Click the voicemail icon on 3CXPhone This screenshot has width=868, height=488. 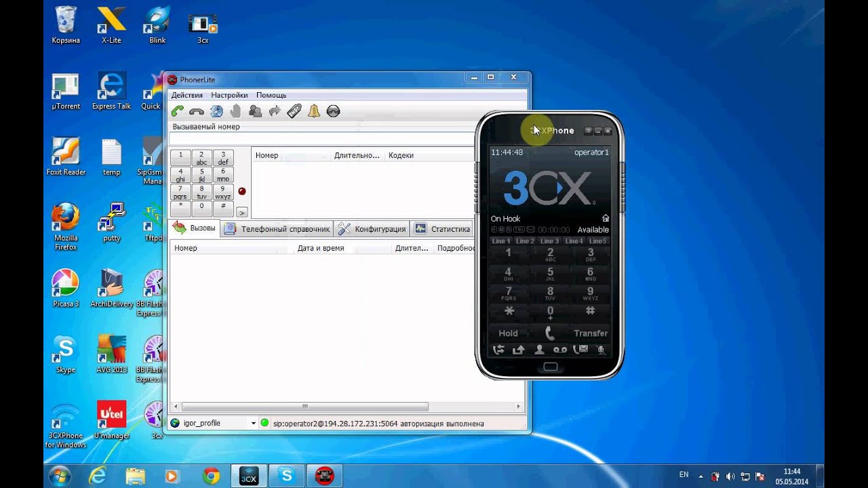tap(560, 350)
